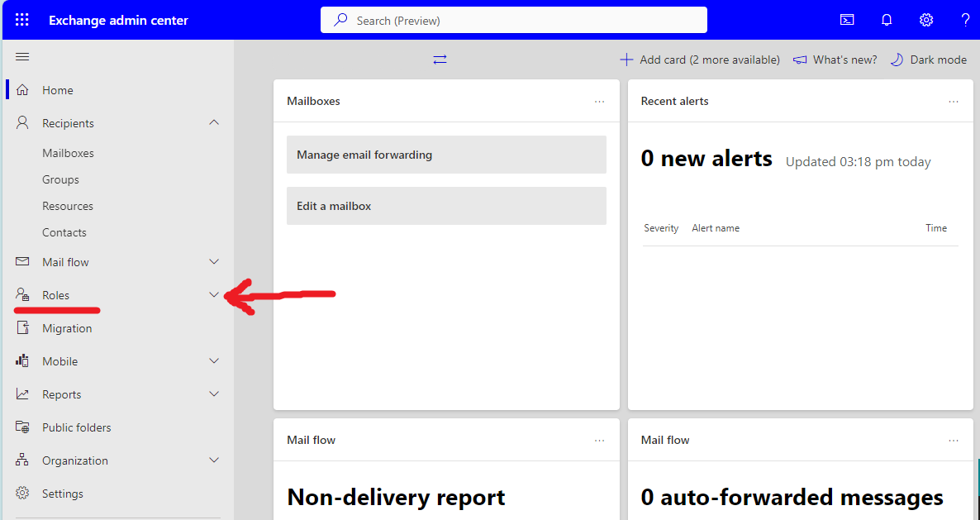Open the Cloud Shell terminal icon
980x520 pixels.
tap(847, 20)
